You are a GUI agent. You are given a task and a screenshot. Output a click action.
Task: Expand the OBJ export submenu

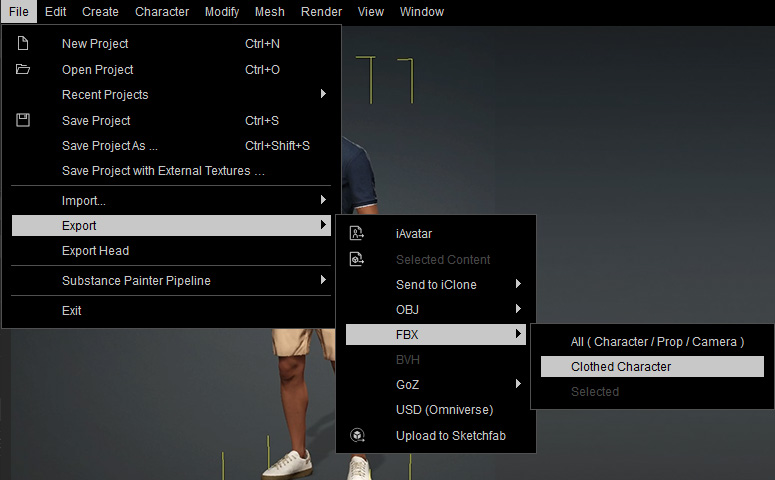[x=518, y=310]
